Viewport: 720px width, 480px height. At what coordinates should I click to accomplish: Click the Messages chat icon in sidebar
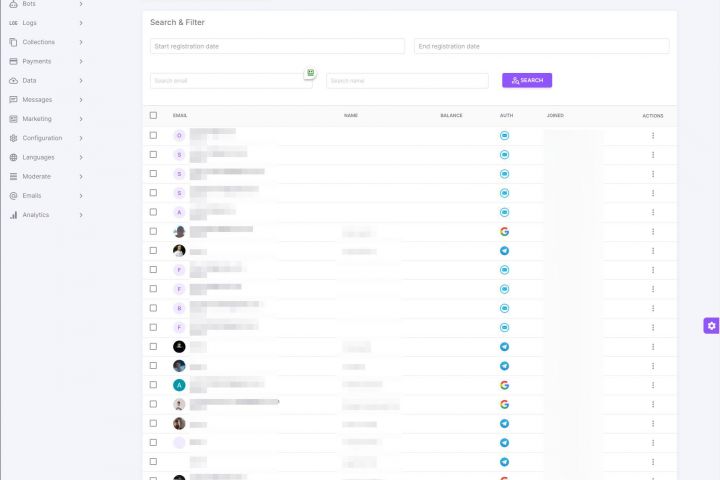coord(13,100)
